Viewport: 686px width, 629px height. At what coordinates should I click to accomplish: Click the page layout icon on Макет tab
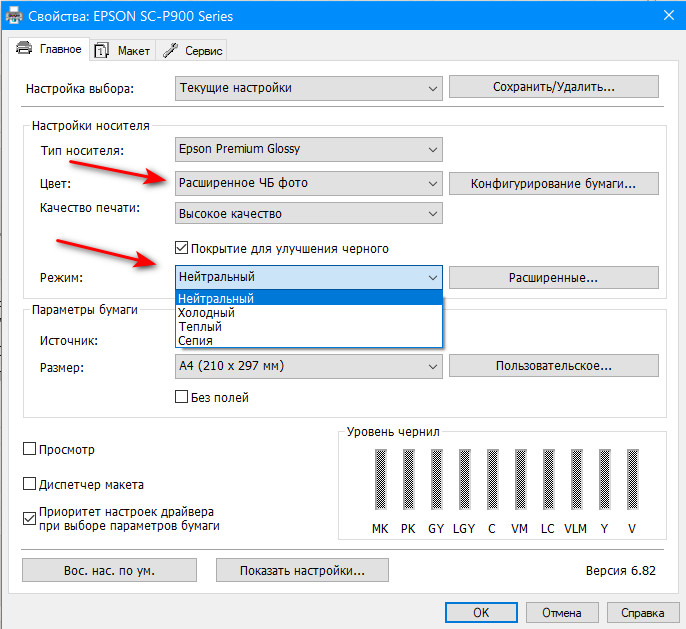click(x=102, y=51)
